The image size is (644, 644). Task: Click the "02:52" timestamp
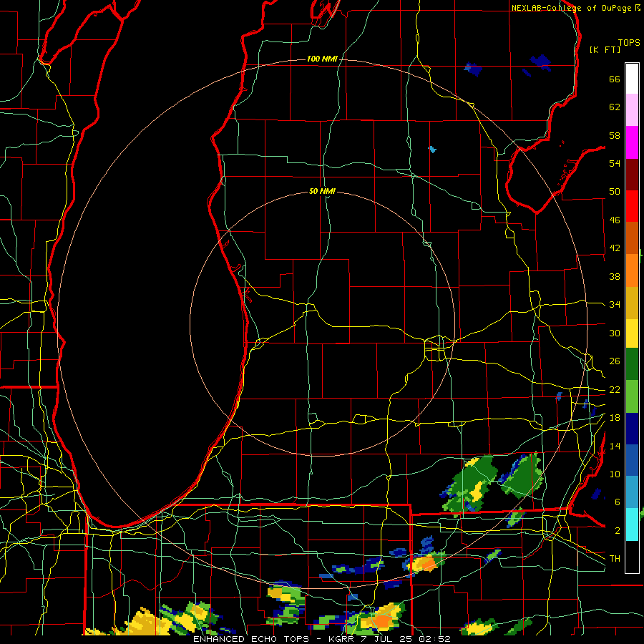(x=434, y=639)
